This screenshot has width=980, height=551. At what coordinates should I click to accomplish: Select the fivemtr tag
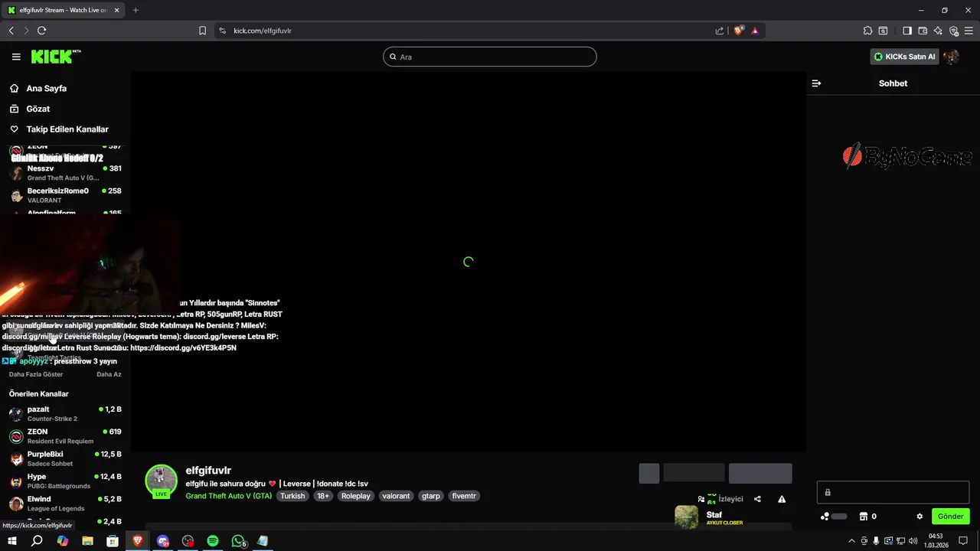click(464, 496)
